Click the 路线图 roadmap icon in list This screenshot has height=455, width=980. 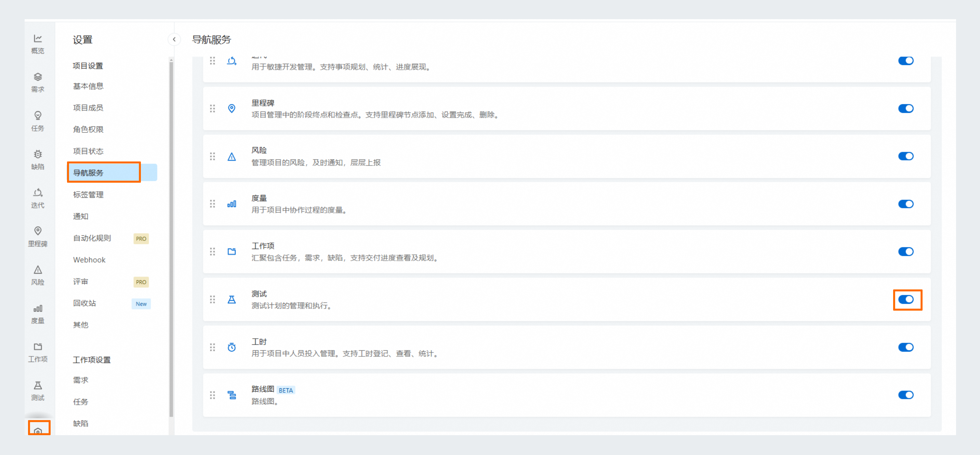click(232, 395)
